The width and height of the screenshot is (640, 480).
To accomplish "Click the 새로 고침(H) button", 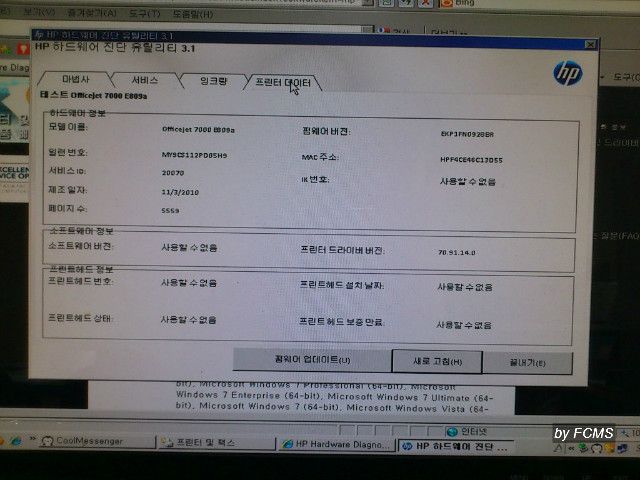I will click(437, 362).
